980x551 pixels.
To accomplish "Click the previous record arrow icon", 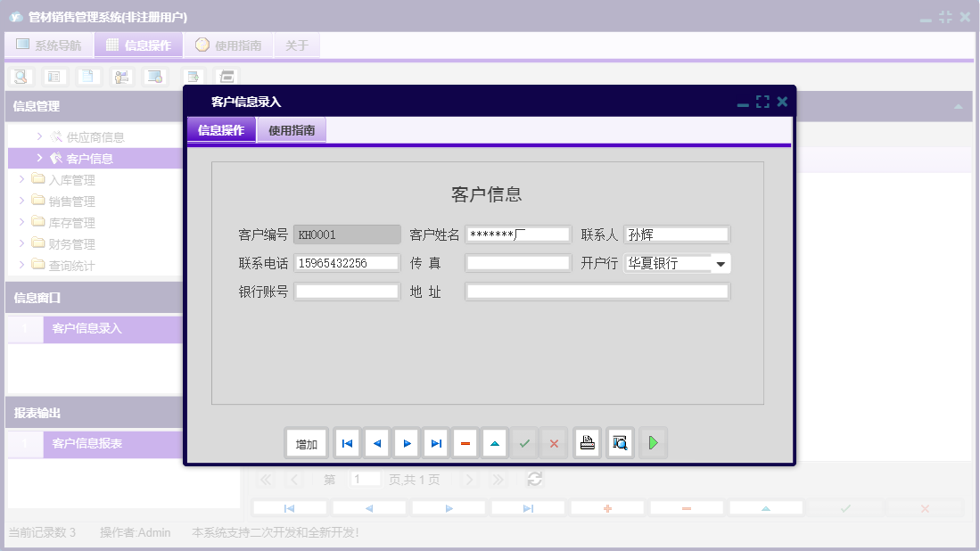I will [375, 442].
